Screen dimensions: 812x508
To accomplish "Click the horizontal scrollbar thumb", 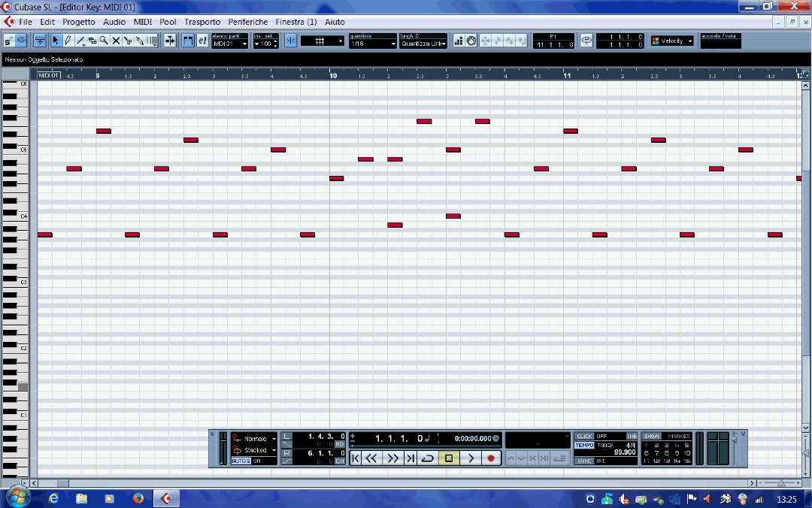I will click(62, 483).
